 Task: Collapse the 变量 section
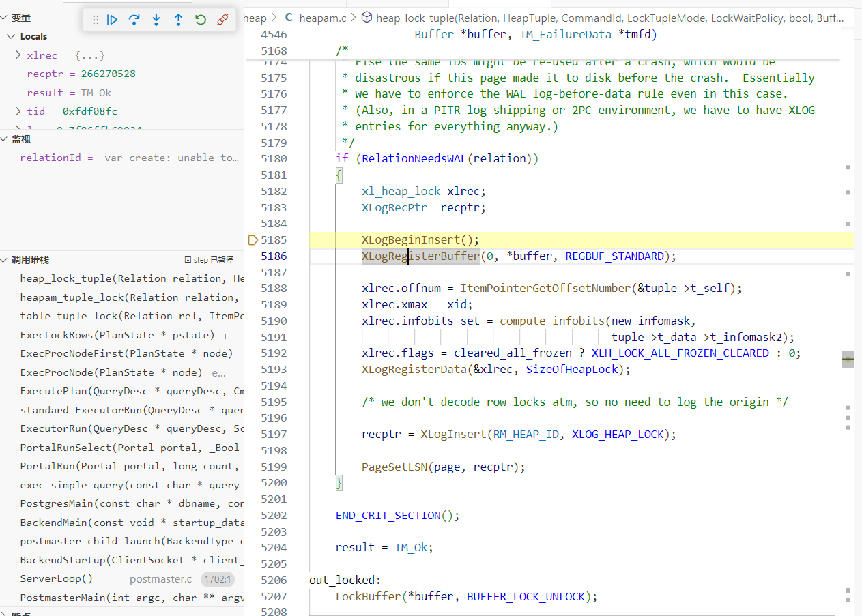[20, 18]
